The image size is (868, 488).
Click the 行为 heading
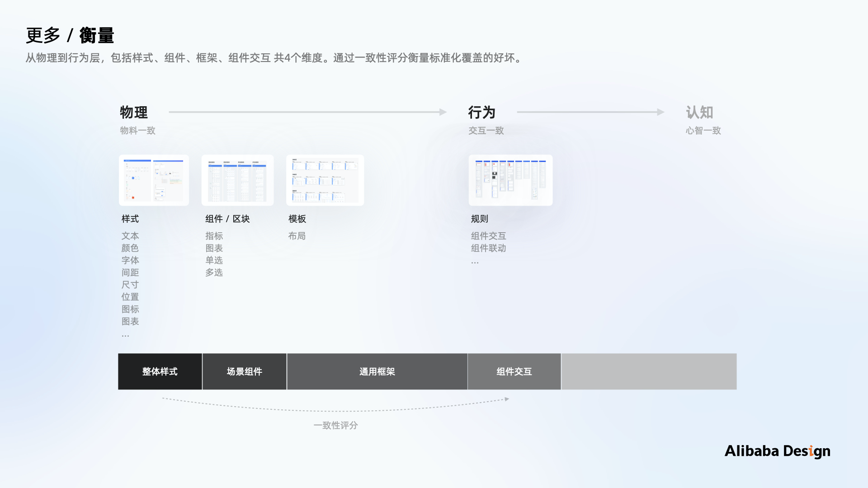click(x=482, y=112)
